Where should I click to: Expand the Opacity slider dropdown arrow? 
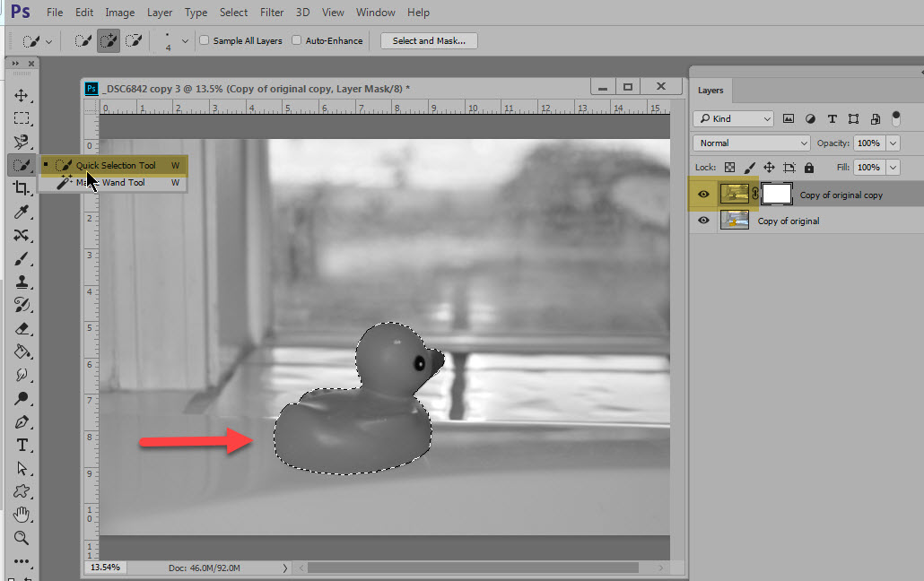[x=893, y=143]
